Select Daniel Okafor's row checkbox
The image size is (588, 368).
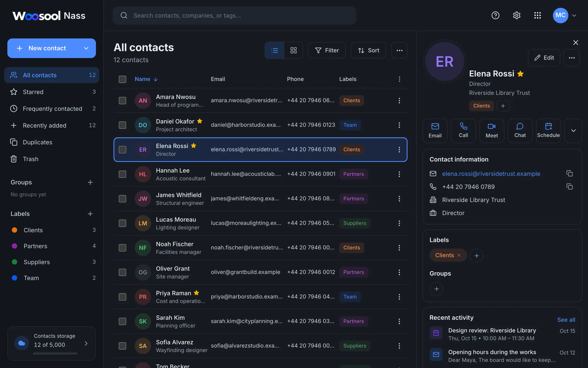pyautogui.click(x=122, y=125)
